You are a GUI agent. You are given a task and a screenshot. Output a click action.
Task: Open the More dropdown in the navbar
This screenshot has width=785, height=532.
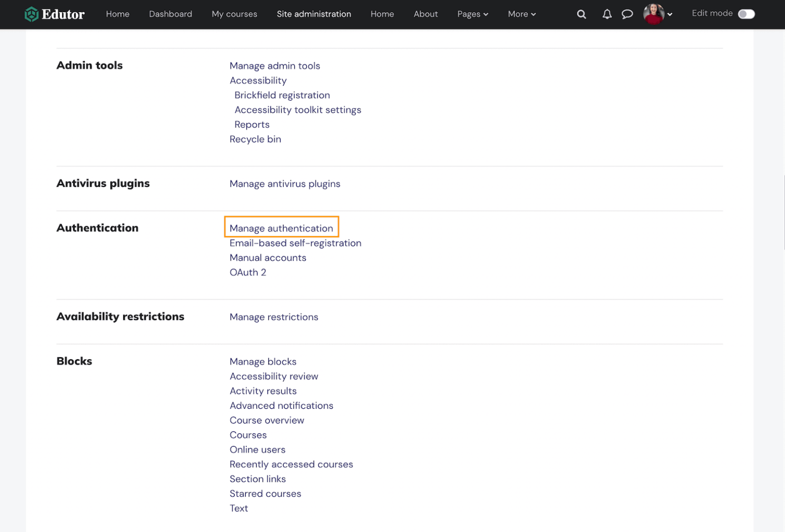click(x=521, y=14)
